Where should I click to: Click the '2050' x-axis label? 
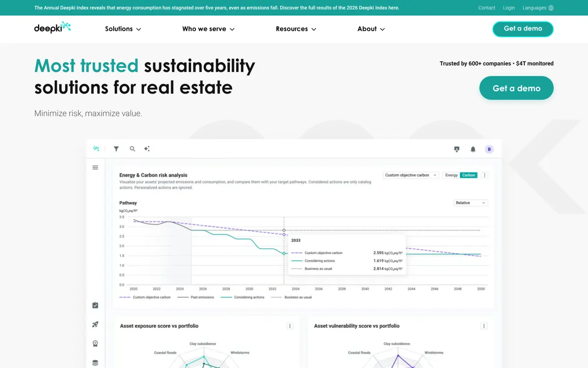point(481,289)
